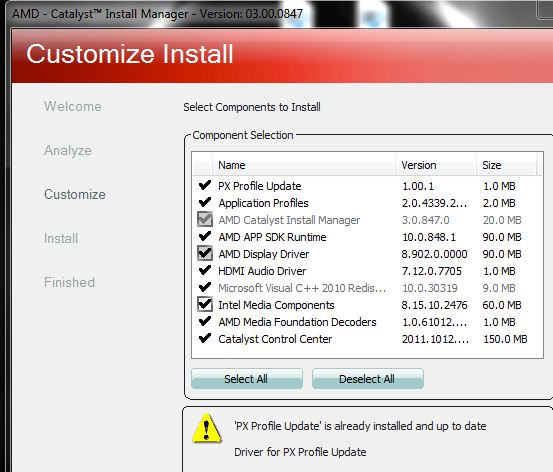The width and height of the screenshot is (553, 472).
Task: Uncheck AMD Media Foundation Decoders checkmark
Action: tap(205, 321)
